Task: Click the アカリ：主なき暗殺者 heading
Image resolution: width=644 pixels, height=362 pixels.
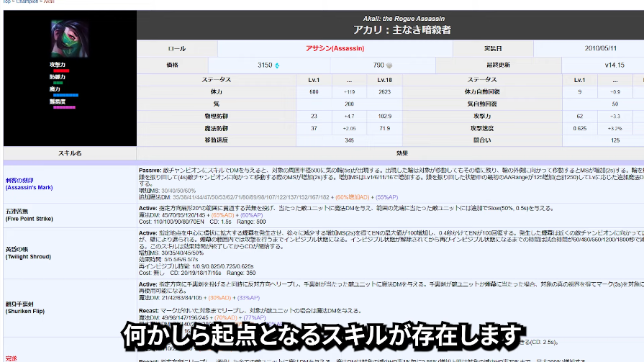Action: coord(402,30)
